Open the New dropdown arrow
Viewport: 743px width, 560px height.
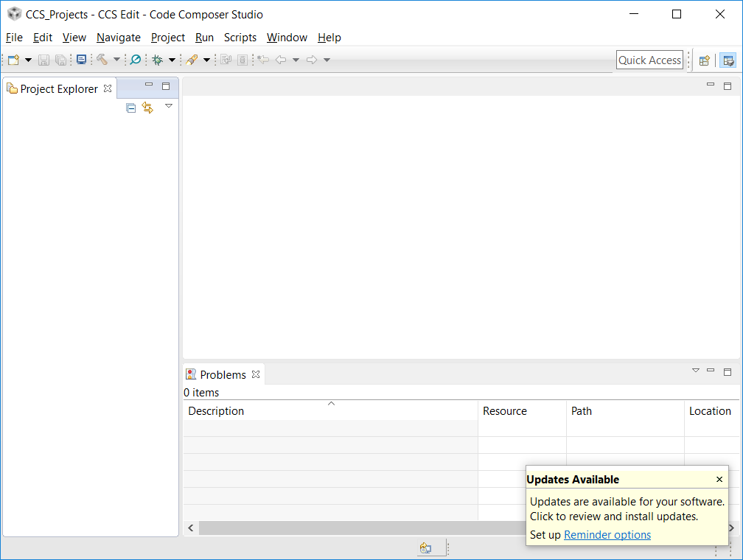point(27,60)
